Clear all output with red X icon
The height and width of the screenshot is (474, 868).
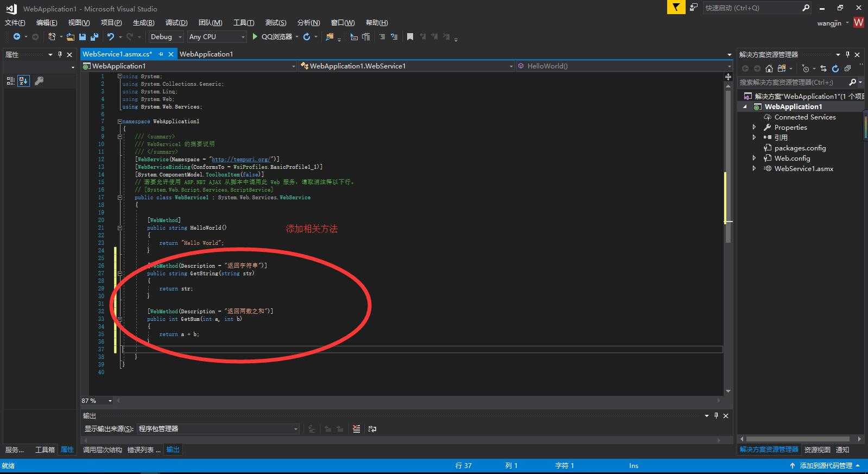tap(356, 429)
